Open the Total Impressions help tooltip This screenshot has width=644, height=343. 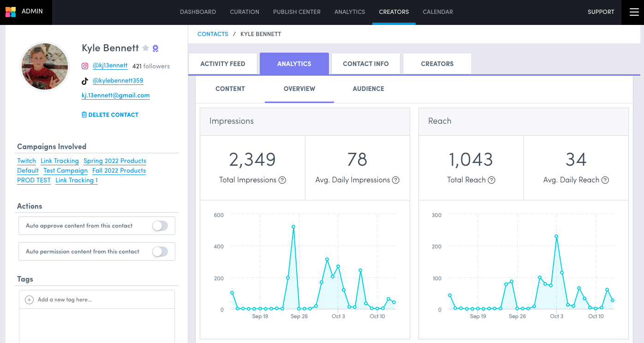(x=282, y=180)
